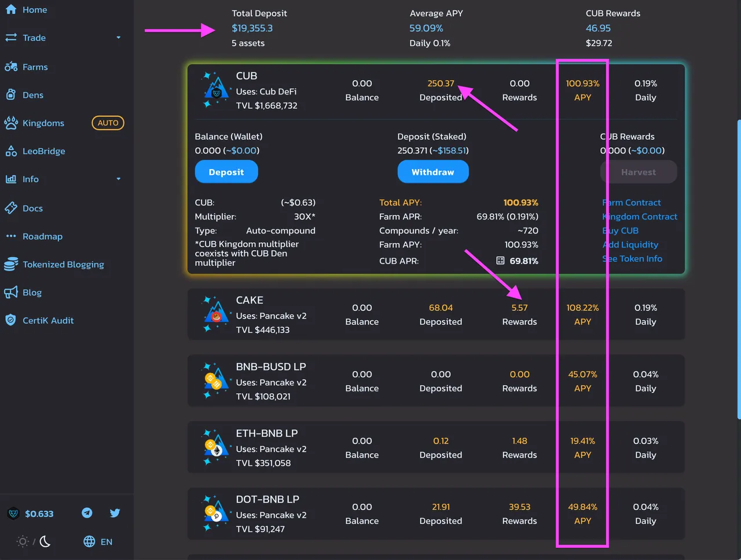
Task: Collapse the CUB kingdom row
Action: (x=436, y=91)
